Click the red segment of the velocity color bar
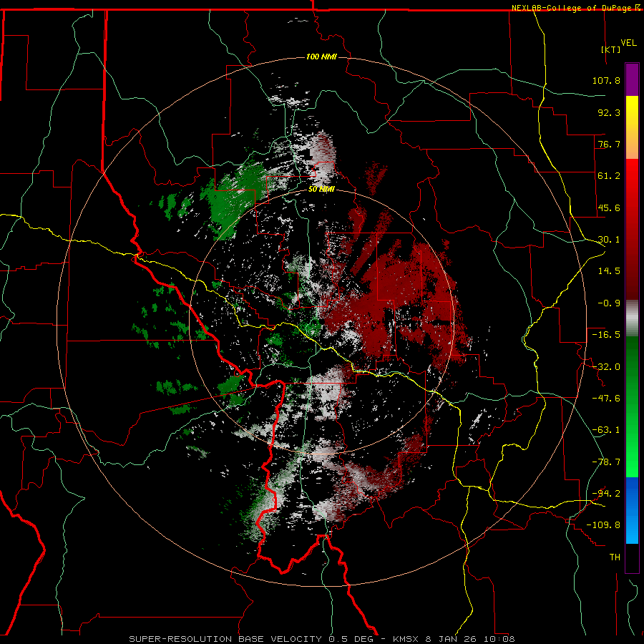Screen dimensions: 644x644 632,229
